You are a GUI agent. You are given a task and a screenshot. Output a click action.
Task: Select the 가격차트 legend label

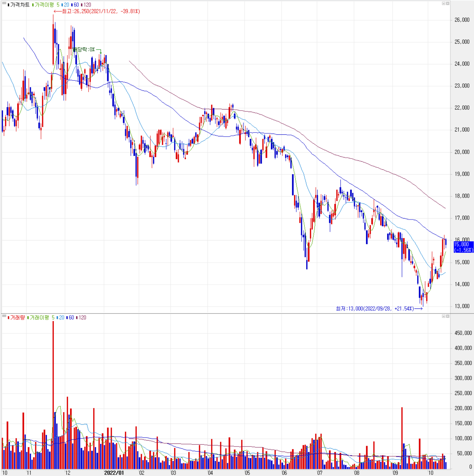point(19,5)
